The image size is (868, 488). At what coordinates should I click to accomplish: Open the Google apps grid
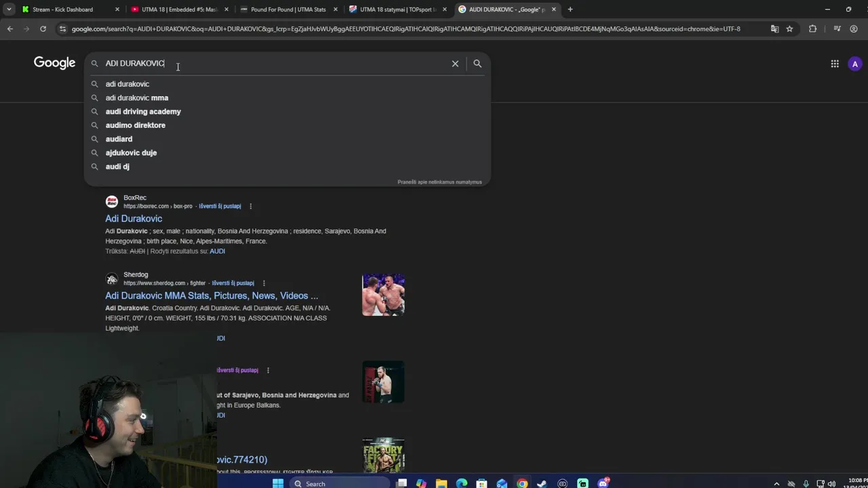pos(835,64)
